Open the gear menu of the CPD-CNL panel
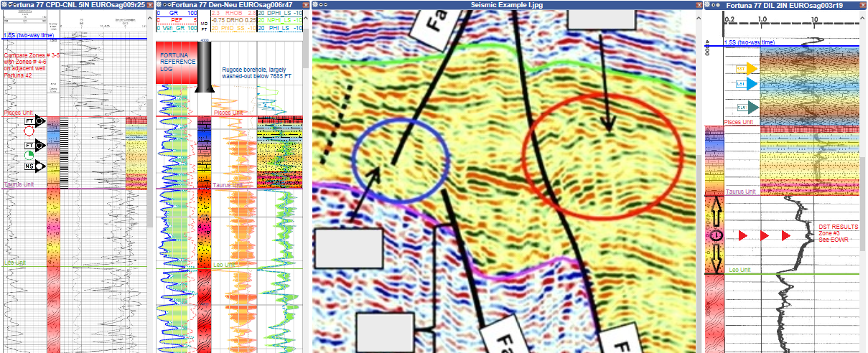The width and height of the screenshot is (868, 353). click(3, 5)
